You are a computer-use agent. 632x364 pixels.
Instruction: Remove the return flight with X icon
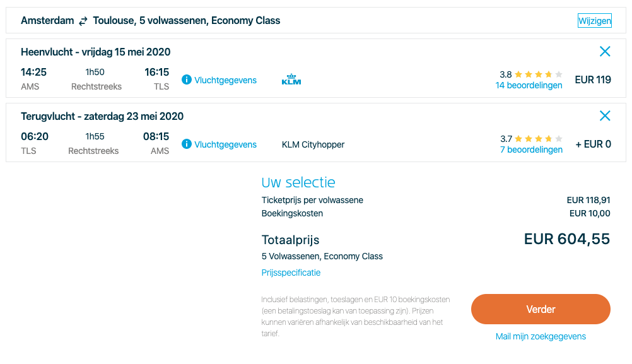pyautogui.click(x=605, y=115)
